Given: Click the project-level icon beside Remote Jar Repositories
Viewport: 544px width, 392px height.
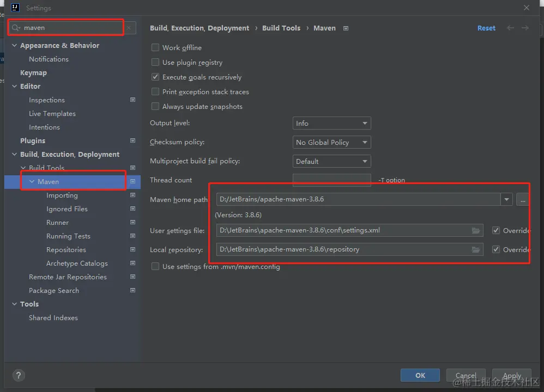Looking at the screenshot, I should (132, 277).
